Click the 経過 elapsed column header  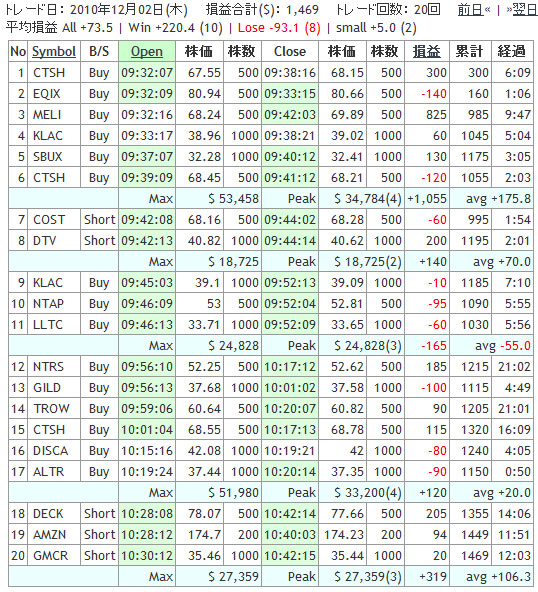pyautogui.click(x=512, y=51)
